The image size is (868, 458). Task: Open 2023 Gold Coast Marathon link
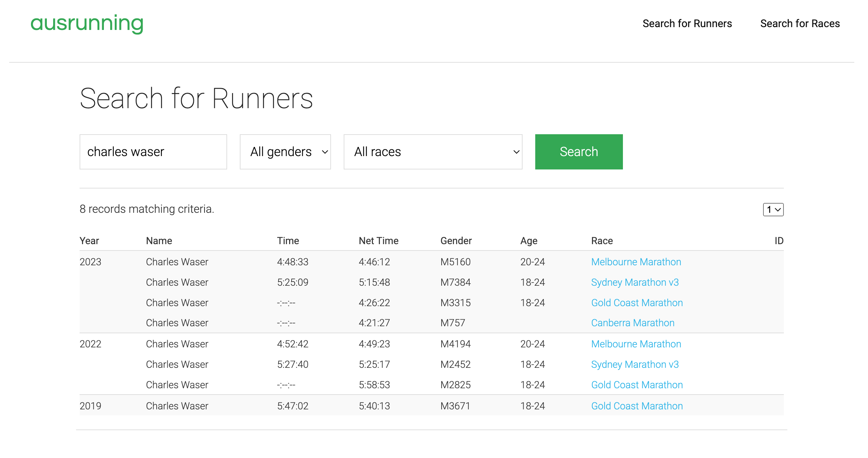tap(637, 303)
